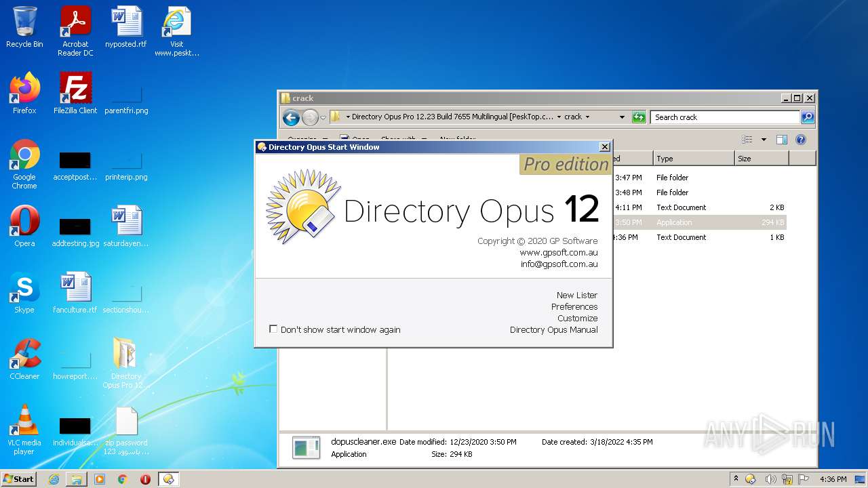Screen dimensions: 868x488
Task: Sort files by the Size column
Action: [x=762, y=159]
